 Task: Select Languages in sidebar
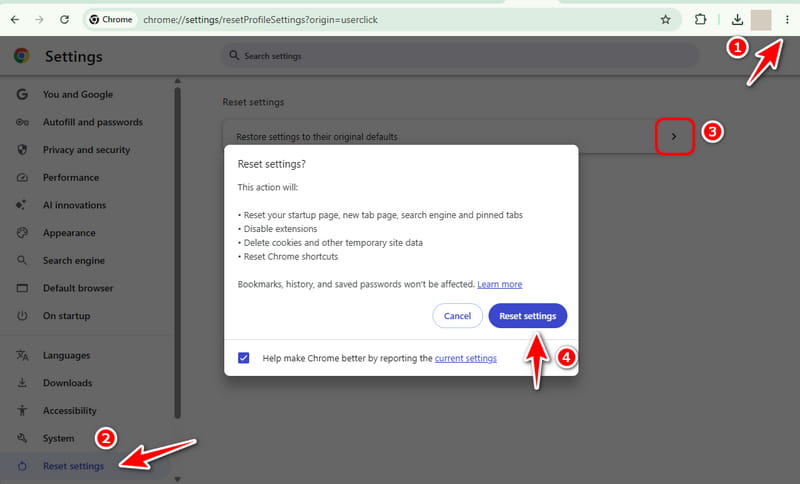click(x=66, y=355)
